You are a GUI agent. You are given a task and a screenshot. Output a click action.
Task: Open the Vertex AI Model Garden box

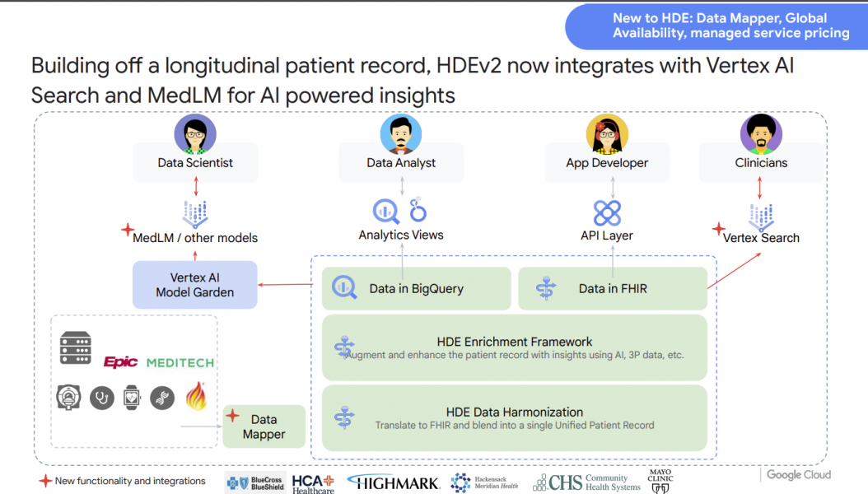point(194,285)
